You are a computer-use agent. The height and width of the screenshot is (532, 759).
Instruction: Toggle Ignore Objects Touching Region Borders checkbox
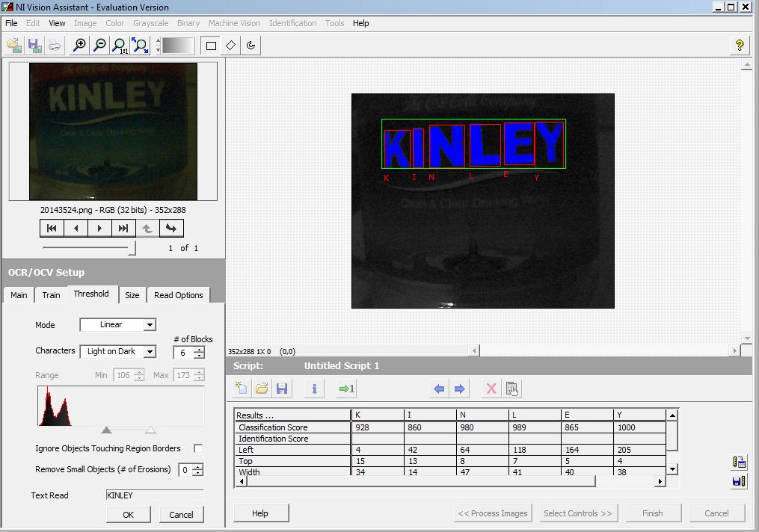[x=198, y=448]
